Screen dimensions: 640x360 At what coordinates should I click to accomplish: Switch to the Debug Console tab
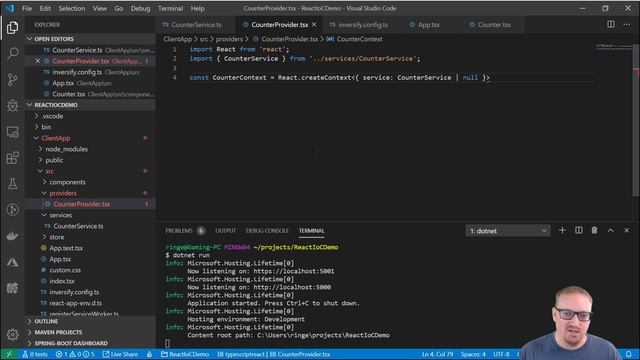coord(267,231)
